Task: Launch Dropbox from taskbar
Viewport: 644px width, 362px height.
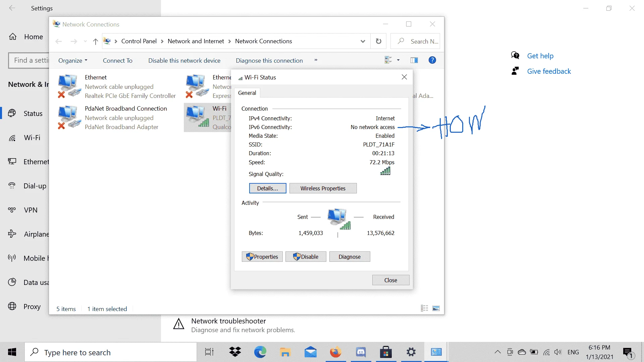Action: 235,352
